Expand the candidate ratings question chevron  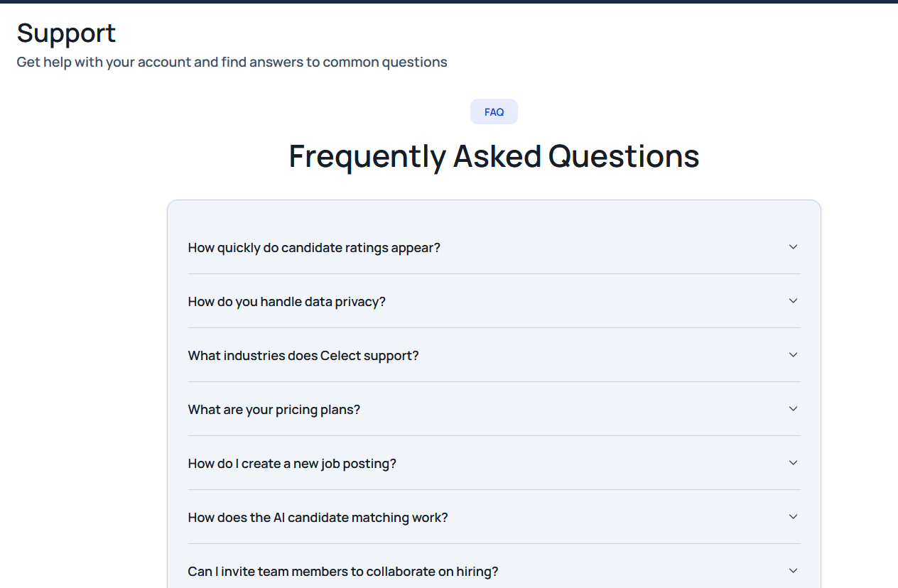coord(793,247)
